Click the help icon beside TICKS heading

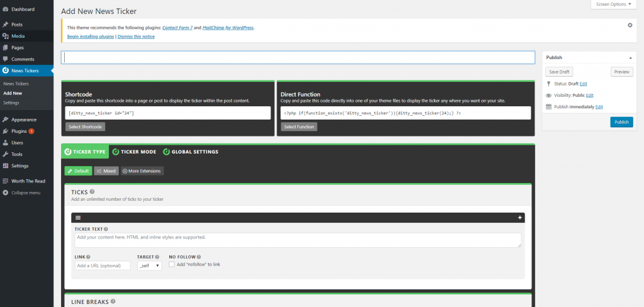coord(92,191)
